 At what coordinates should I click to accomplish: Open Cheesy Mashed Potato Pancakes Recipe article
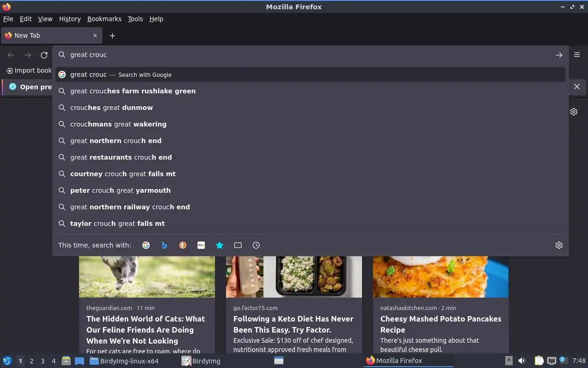point(441,324)
